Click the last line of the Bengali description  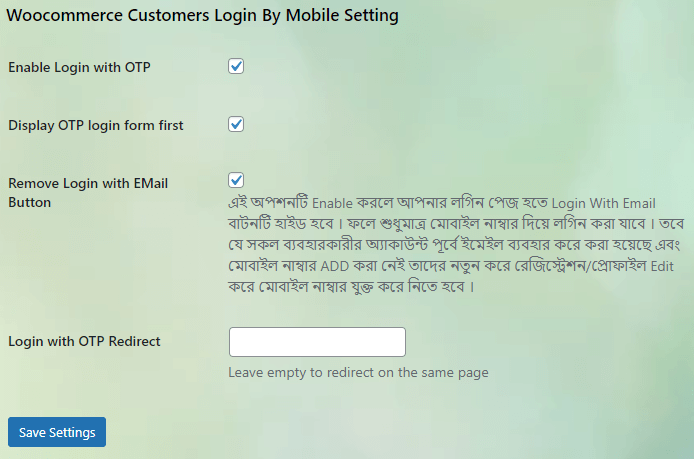pyautogui.click(x=351, y=287)
